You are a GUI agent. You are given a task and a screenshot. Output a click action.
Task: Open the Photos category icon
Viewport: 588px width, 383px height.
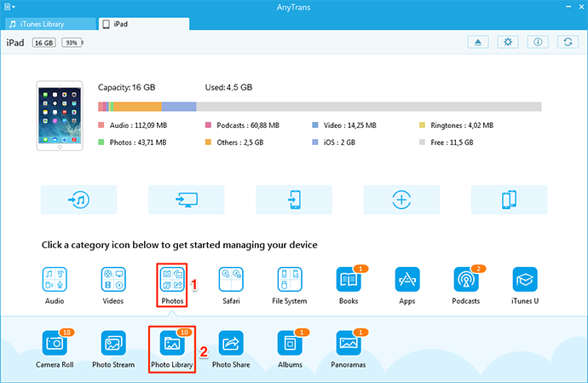[x=172, y=280]
